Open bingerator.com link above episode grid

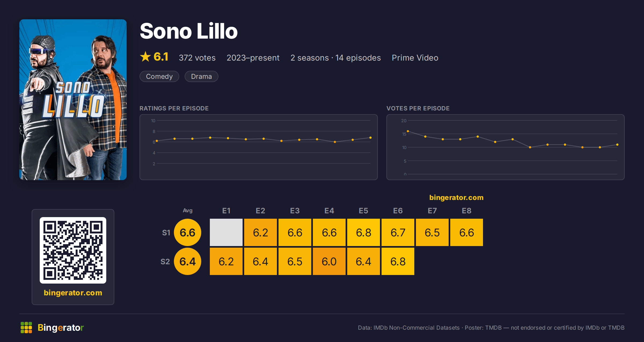click(456, 198)
